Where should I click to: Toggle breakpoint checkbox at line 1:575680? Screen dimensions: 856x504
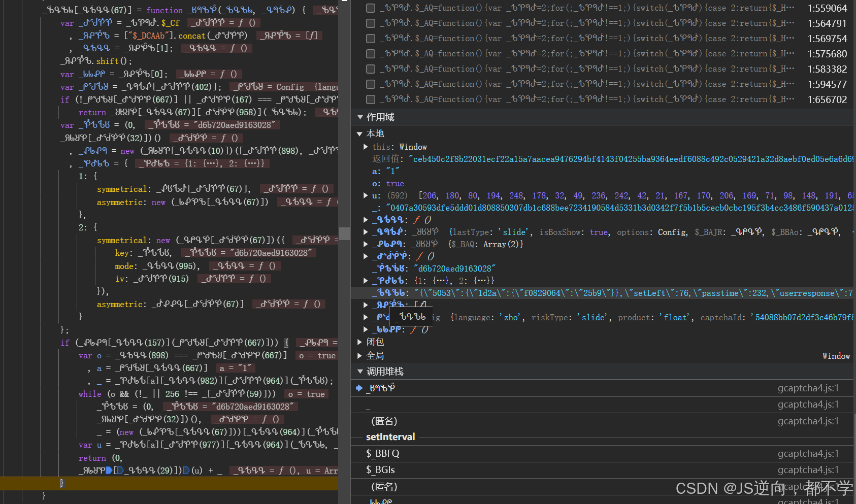click(371, 54)
